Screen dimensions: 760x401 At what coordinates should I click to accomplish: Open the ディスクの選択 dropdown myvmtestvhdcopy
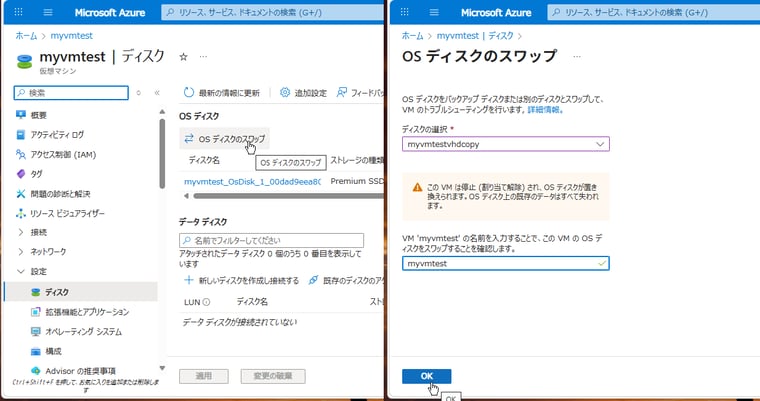[506, 144]
